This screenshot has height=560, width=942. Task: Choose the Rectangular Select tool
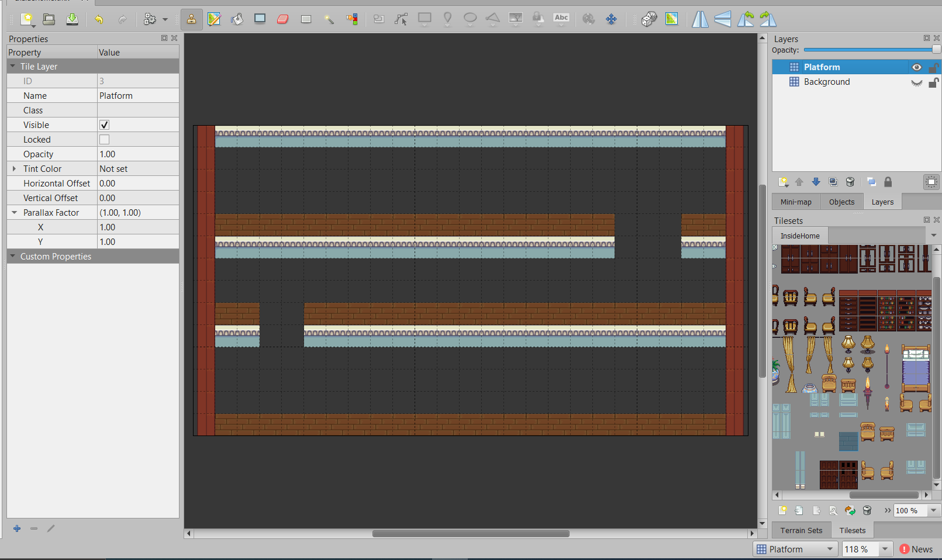306,19
